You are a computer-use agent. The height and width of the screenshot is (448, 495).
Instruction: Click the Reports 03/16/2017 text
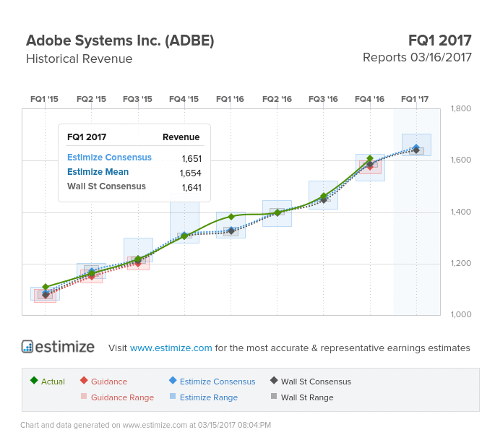click(417, 58)
